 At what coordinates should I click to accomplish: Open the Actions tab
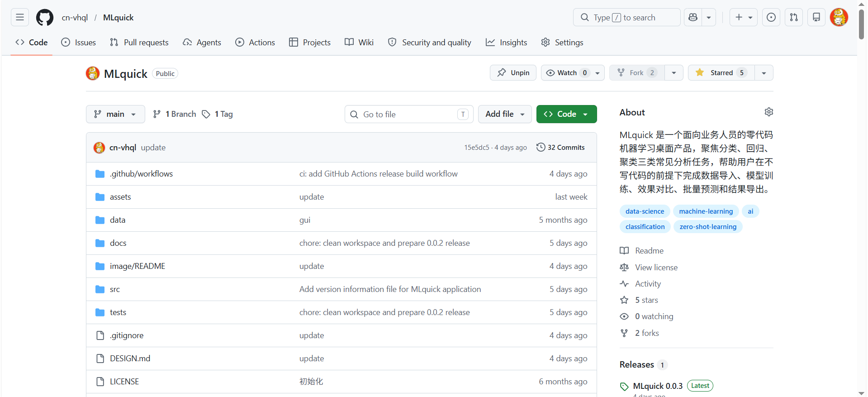255,42
